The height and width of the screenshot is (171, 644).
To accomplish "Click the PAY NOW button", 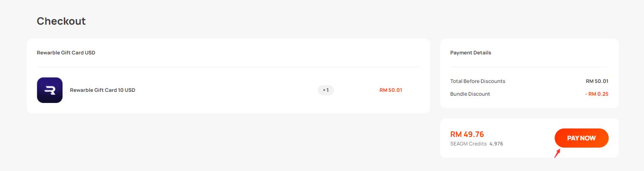I will [x=581, y=138].
